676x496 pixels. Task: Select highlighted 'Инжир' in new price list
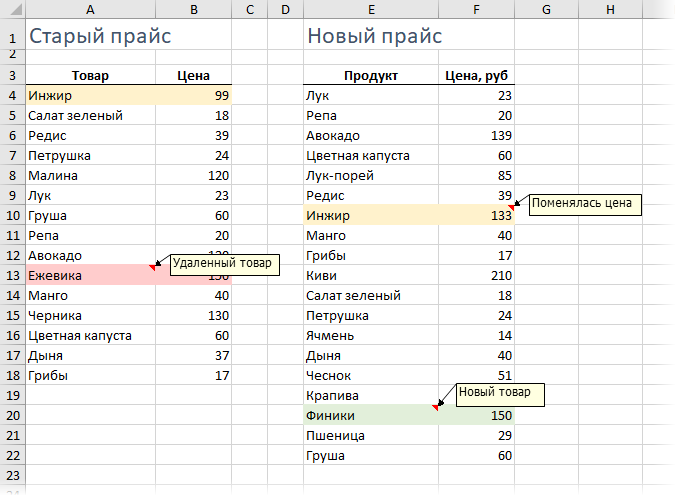pos(371,215)
